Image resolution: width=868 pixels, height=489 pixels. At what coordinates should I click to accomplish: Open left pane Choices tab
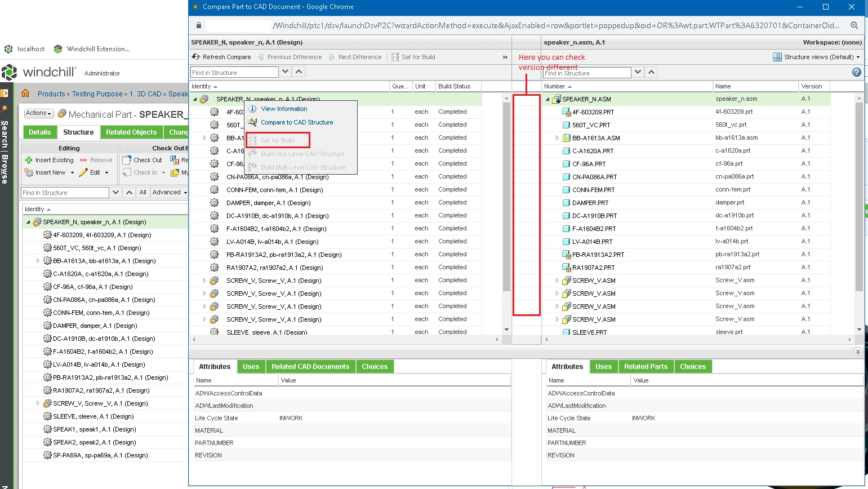(x=375, y=367)
